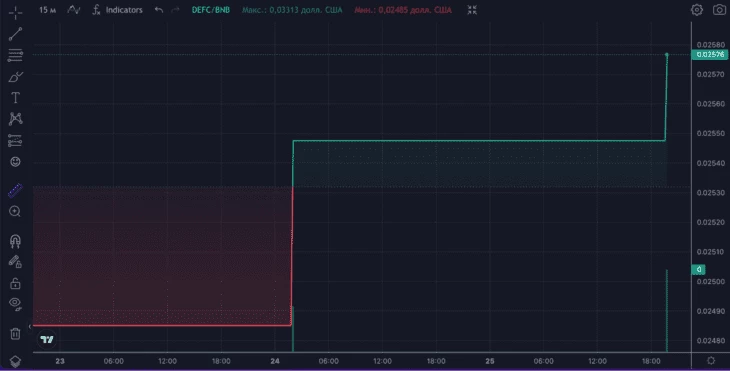Select the crosshair cursor tool

tap(15, 13)
